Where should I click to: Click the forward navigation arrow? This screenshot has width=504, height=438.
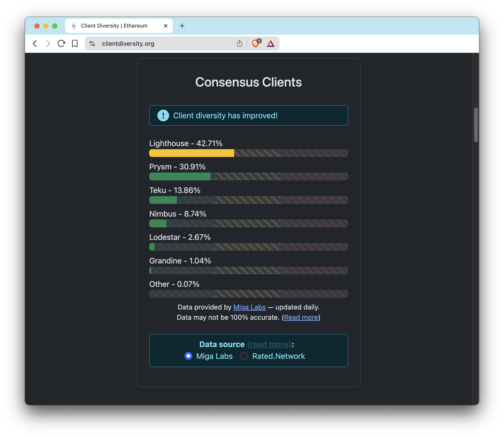coord(48,44)
